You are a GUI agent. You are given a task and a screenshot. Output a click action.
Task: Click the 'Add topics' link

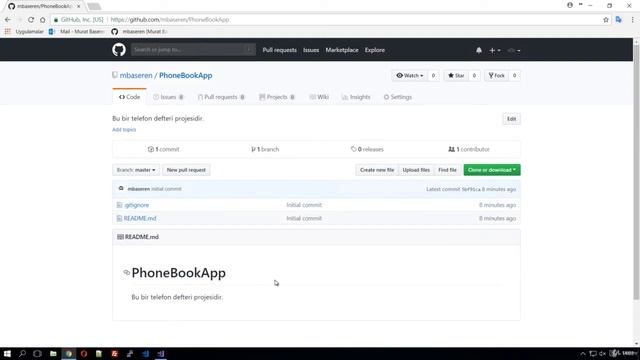(x=124, y=129)
